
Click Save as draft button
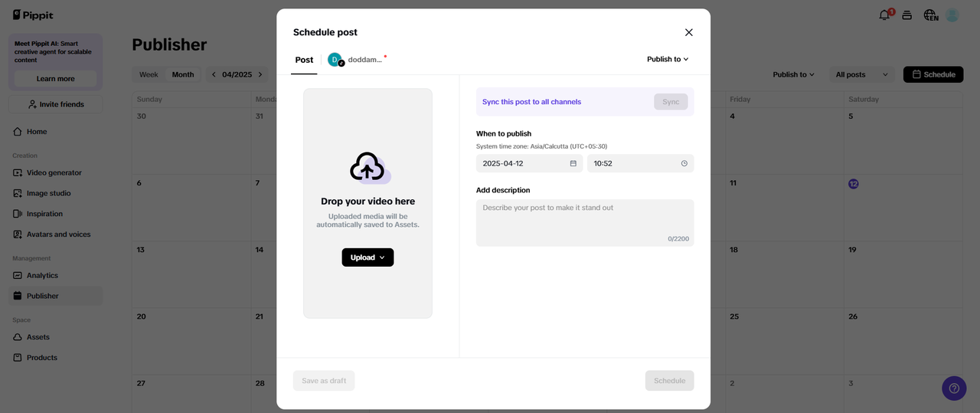coord(324,381)
